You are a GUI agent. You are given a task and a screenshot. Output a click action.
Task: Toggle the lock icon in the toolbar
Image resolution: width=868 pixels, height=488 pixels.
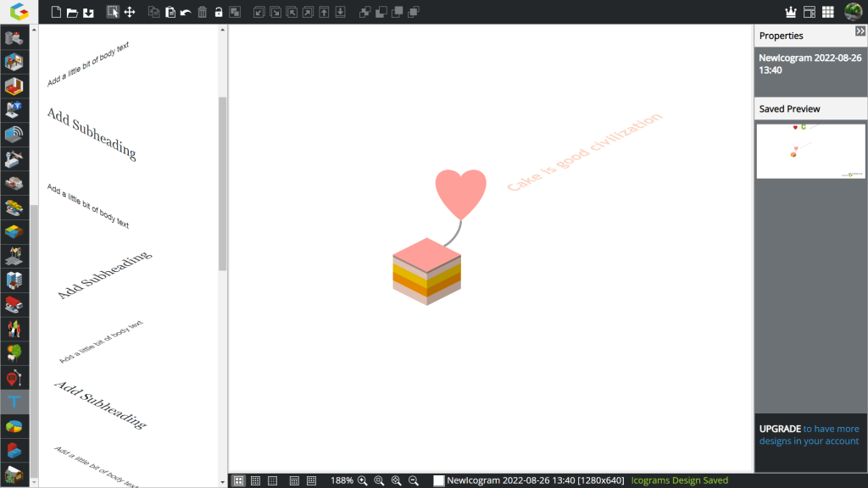click(219, 12)
